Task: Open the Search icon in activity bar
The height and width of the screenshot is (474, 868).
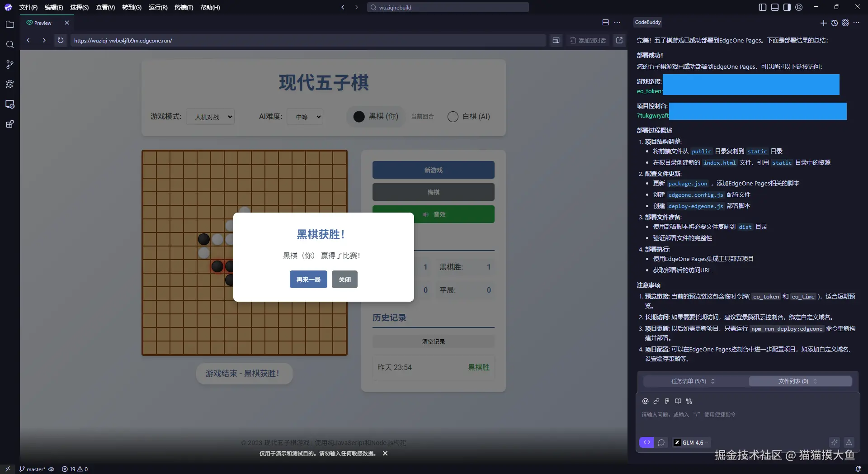Action: [x=10, y=44]
